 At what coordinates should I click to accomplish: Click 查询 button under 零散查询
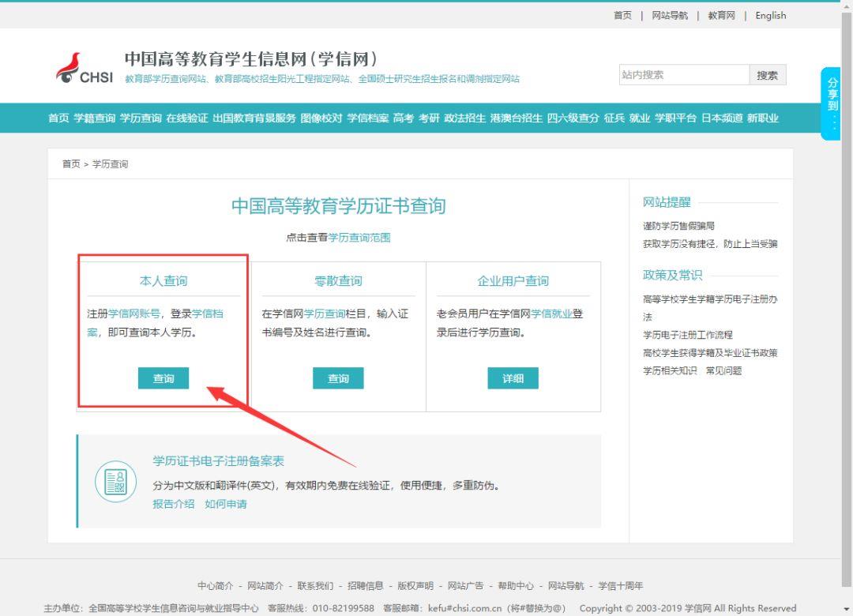pos(338,378)
